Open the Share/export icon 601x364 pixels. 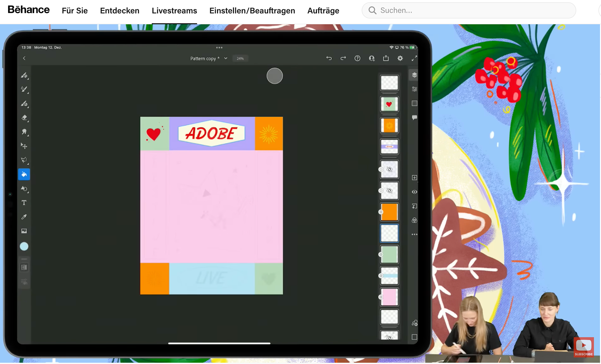tap(386, 58)
